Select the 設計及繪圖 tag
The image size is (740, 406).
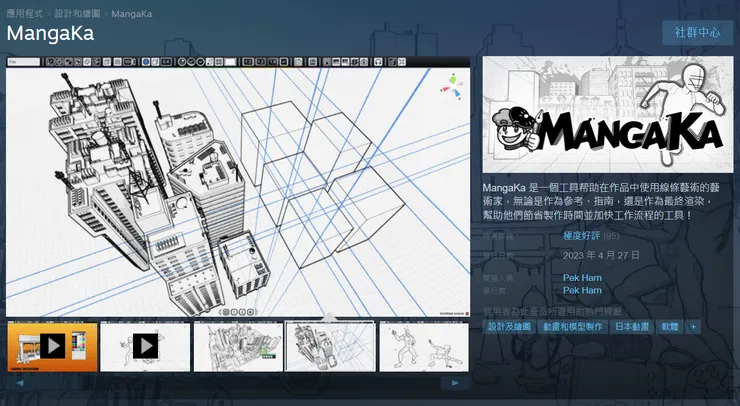point(509,327)
